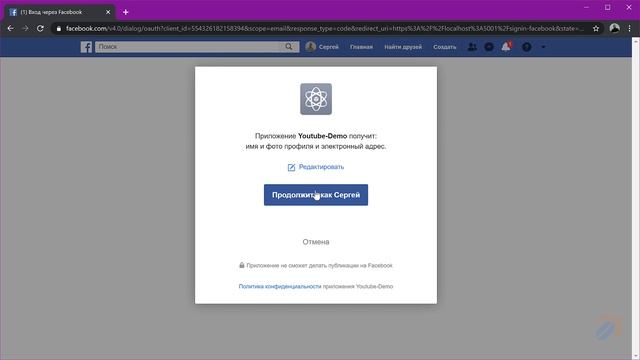Open the Chrome profile avatar

(614, 28)
